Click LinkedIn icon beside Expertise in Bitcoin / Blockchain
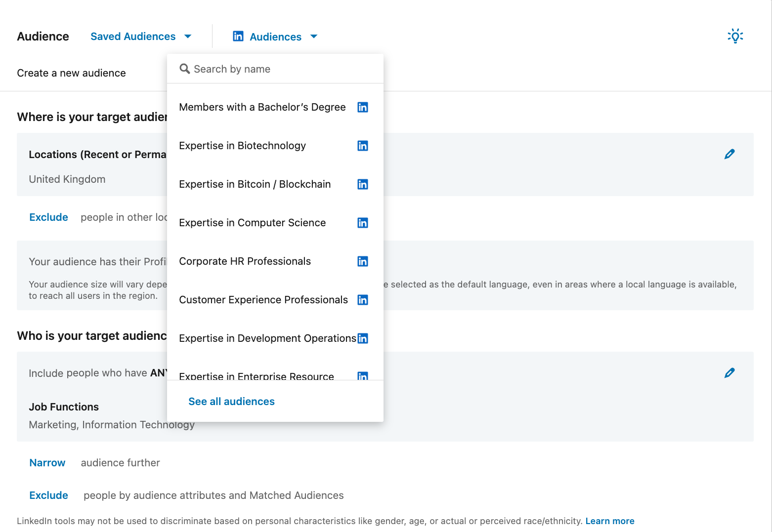Viewport: 772px width, 532px height. click(x=363, y=184)
